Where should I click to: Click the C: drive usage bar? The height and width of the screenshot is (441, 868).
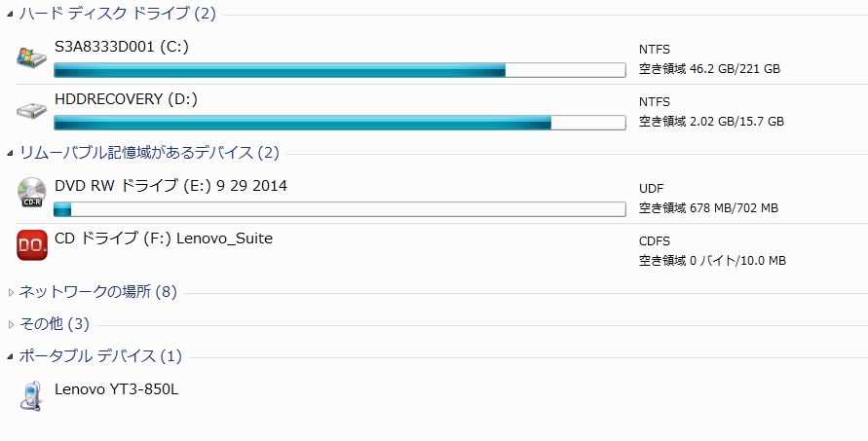click(340, 70)
